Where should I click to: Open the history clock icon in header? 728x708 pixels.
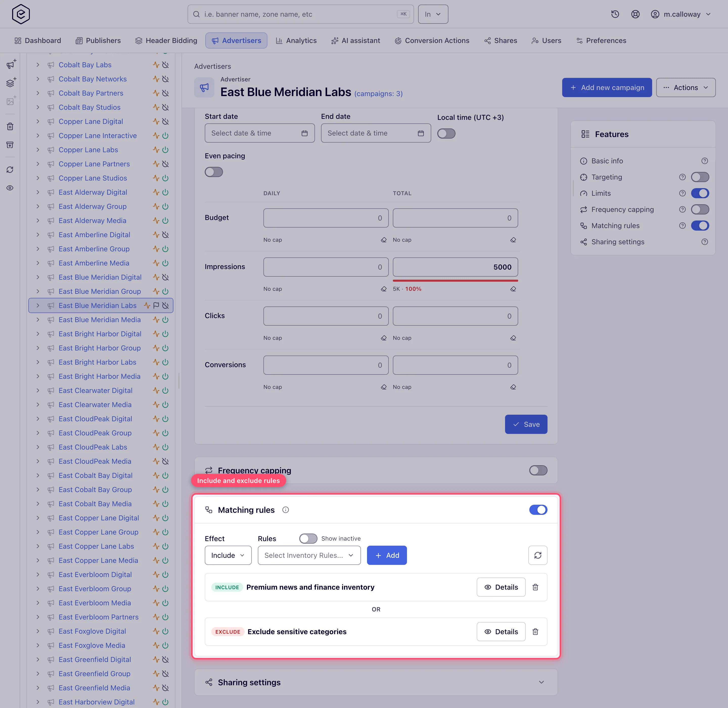[615, 14]
